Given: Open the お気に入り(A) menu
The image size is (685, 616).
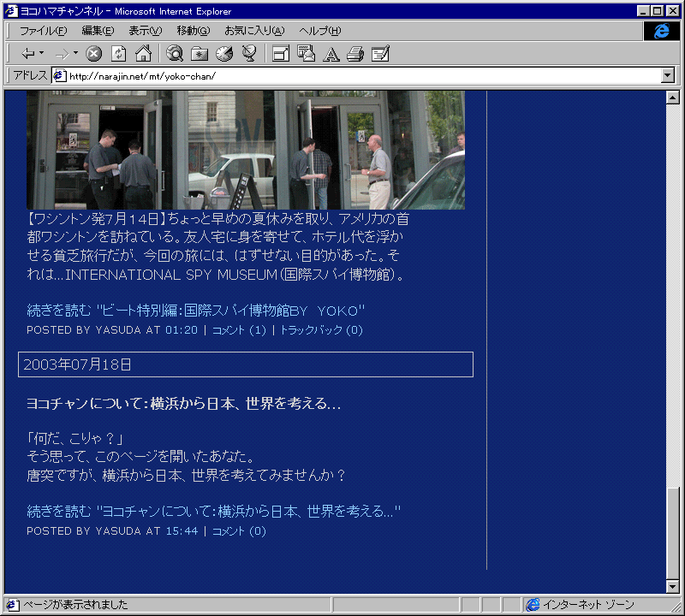Looking at the screenshot, I should click(254, 31).
